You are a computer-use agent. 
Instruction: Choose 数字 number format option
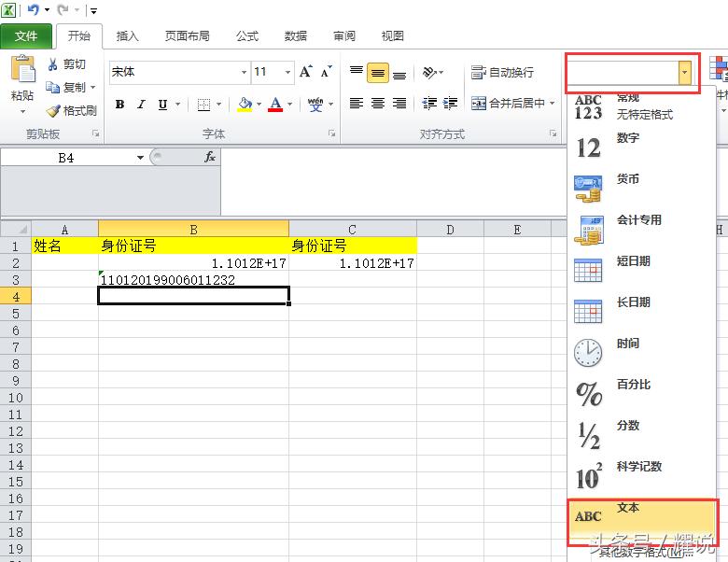(x=640, y=148)
